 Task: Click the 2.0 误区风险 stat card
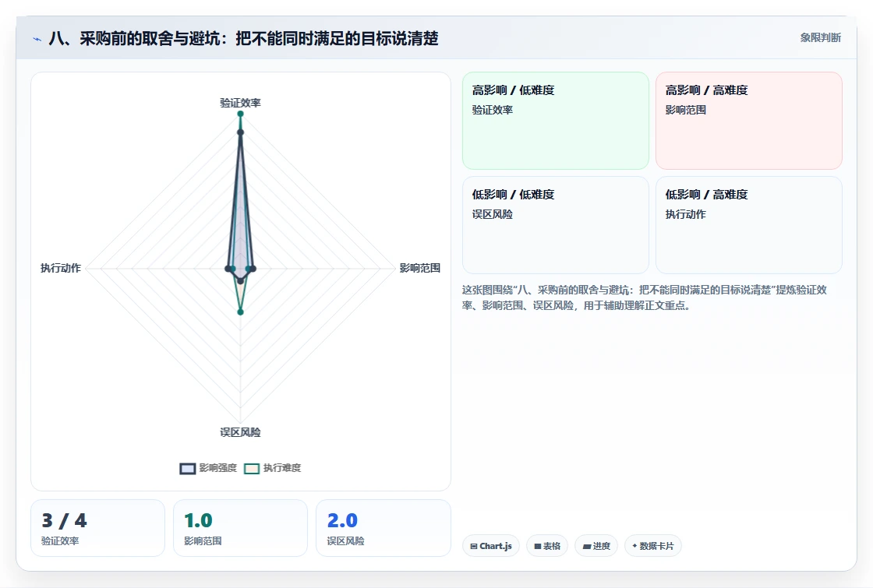[x=383, y=528]
